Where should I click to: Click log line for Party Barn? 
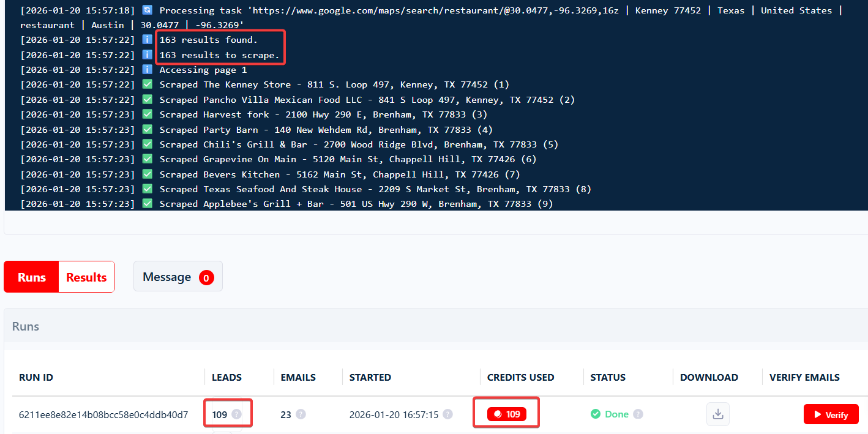click(x=326, y=130)
